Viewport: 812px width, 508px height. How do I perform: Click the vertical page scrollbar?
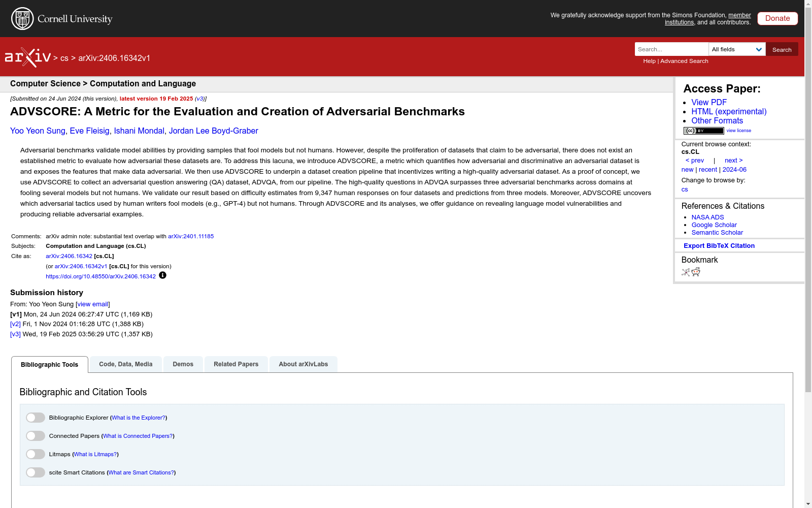coord(808,200)
